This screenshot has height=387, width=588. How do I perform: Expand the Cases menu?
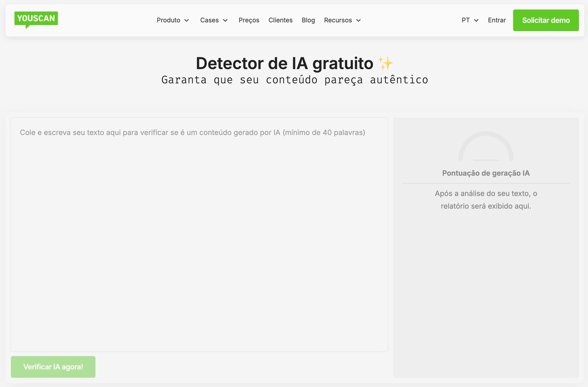tap(209, 20)
